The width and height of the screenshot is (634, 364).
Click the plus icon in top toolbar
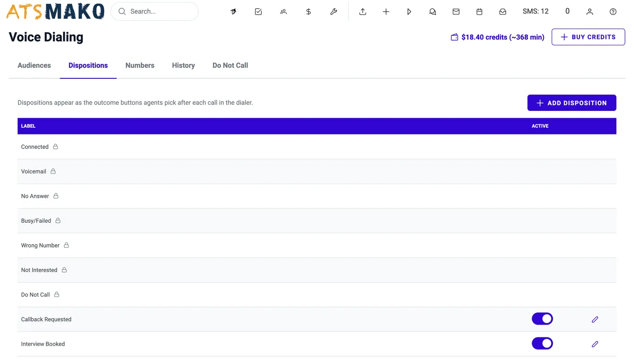(x=386, y=12)
